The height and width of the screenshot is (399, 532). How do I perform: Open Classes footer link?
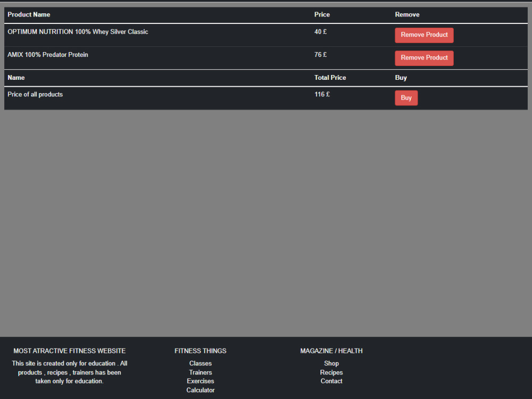[200, 363]
